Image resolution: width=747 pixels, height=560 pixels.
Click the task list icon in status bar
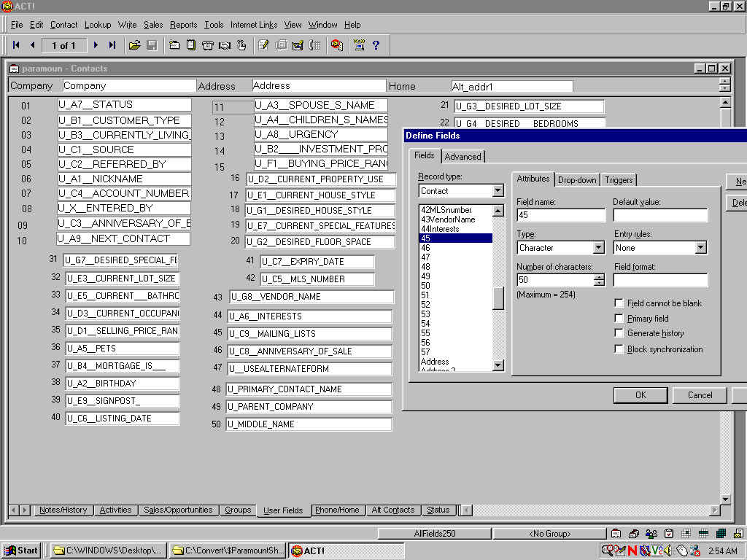(x=669, y=533)
